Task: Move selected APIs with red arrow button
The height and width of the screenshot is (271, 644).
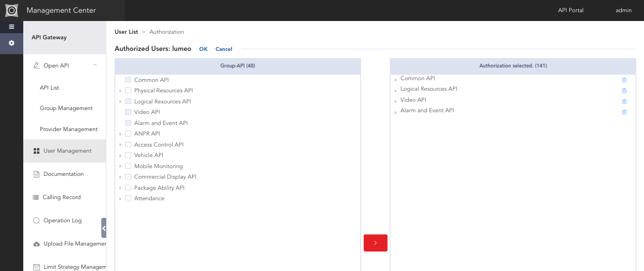Action: (375, 243)
